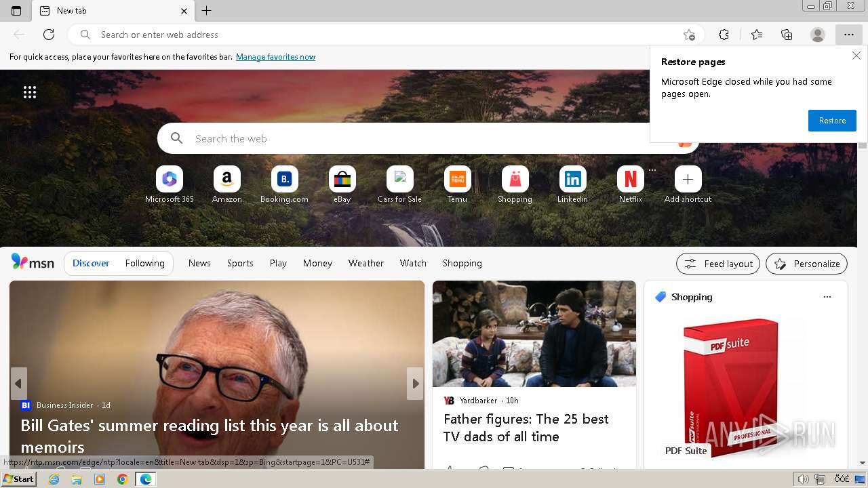
Task: Open Netflix tile more options dots
Action: click(x=652, y=170)
